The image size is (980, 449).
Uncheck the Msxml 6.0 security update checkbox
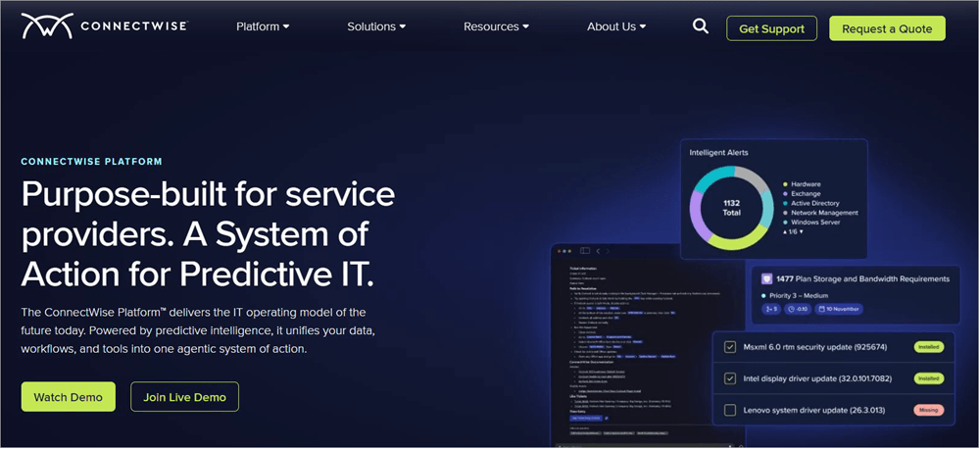(x=729, y=346)
